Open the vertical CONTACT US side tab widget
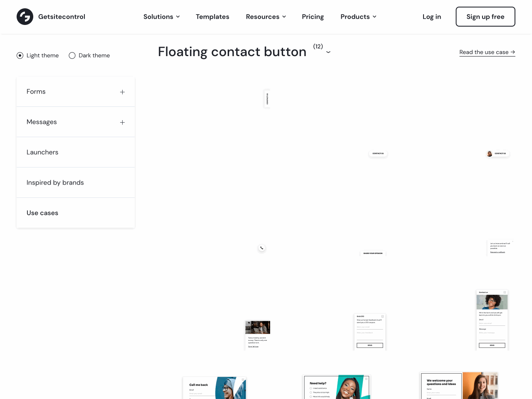The height and width of the screenshot is (399, 532). (267, 99)
